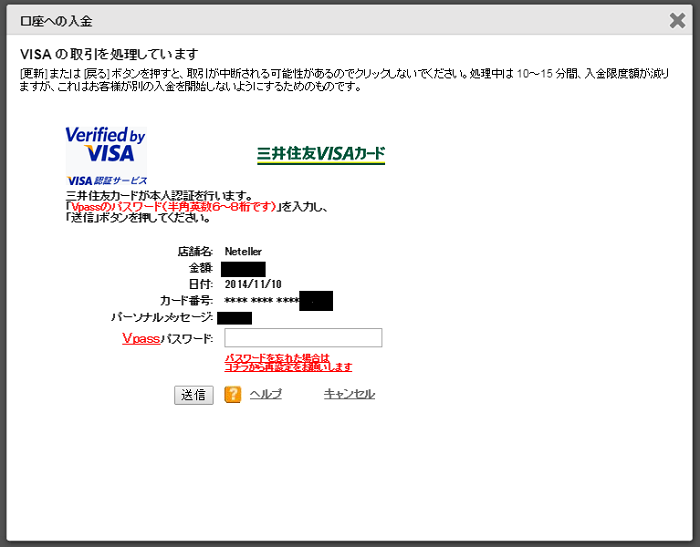Click the 三井住友VISAカード logo
This screenshot has height=547, width=700.
click(x=321, y=154)
